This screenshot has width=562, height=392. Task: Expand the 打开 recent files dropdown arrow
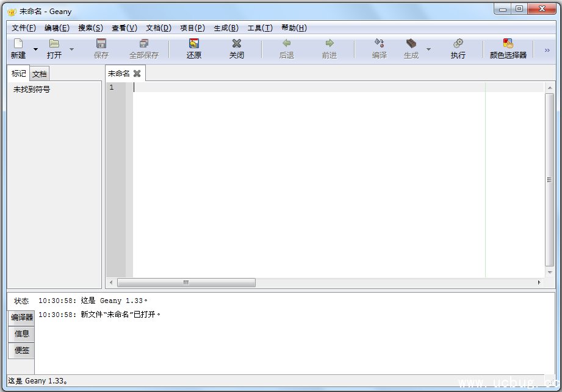click(x=71, y=49)
